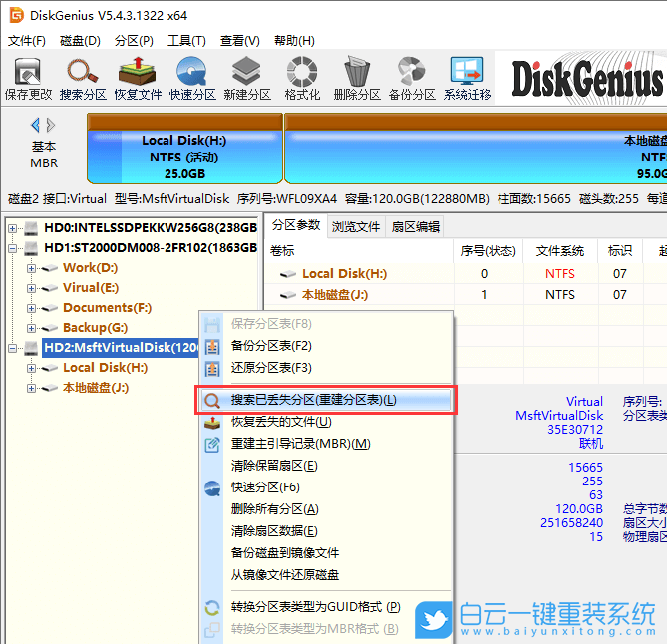Click the 格式化 (Format) toolbar icon
The width and height of the screenshot is (667, 644).
click(302, 78)
